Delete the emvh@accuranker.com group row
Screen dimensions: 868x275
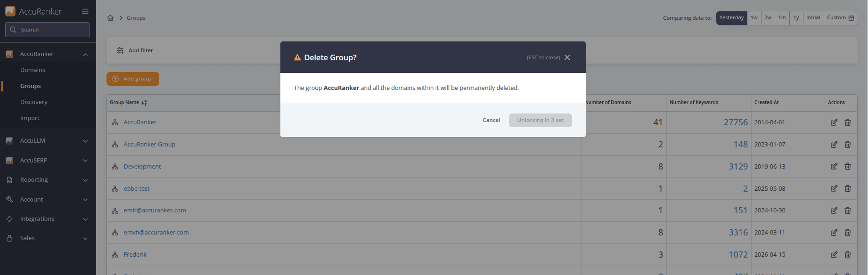848,233
